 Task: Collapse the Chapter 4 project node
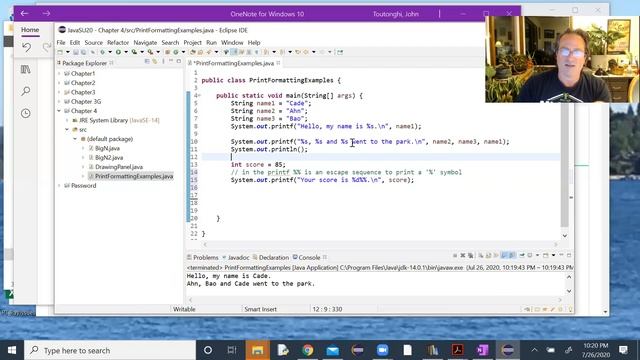tap(59, 111)
